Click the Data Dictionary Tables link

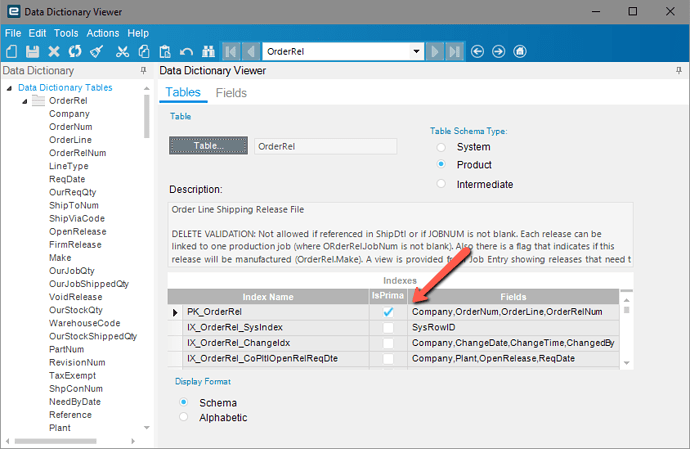click(x=65, y=88)
